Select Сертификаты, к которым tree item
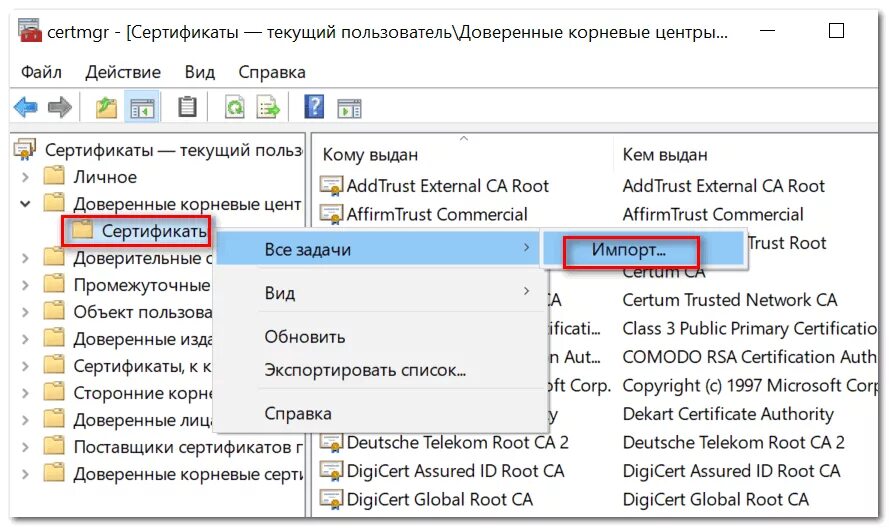Screen dimensions: 889x528 click(142, 366)
